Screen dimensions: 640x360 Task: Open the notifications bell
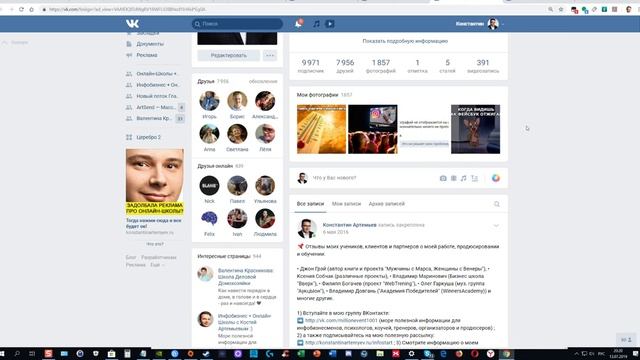tap(298, 24)
